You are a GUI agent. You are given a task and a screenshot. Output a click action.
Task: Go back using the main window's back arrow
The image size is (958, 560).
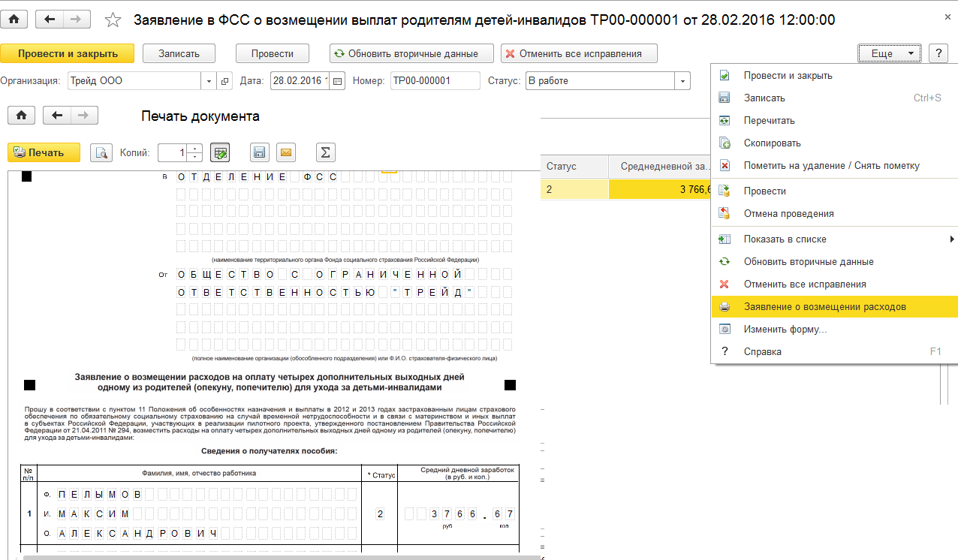coord(50,20)
